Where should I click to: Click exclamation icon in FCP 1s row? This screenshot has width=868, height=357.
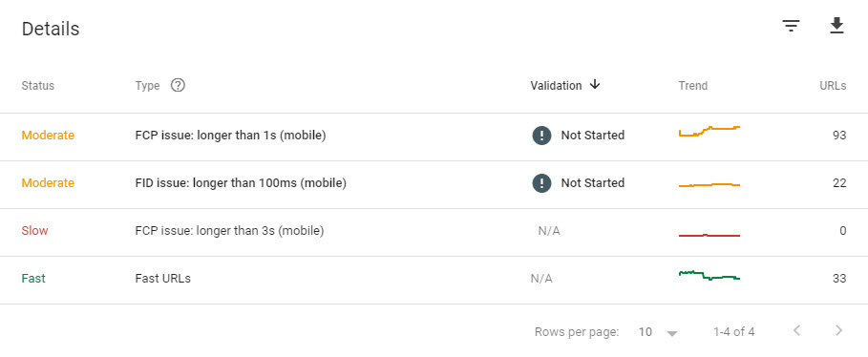(542, 135)
